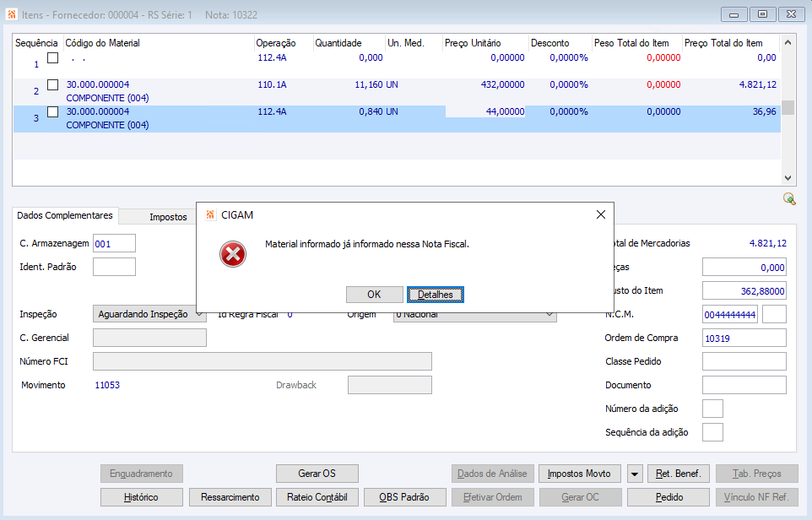Click the Ressarcimento button
This screenshot has width=812, height=520.
(230, 497)
